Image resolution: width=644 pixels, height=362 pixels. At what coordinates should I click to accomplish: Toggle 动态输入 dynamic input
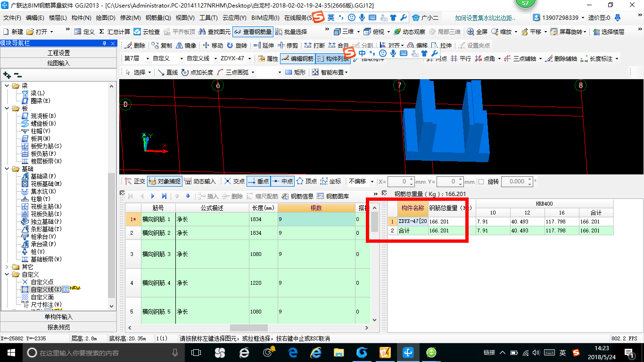[x=200, y=181]
